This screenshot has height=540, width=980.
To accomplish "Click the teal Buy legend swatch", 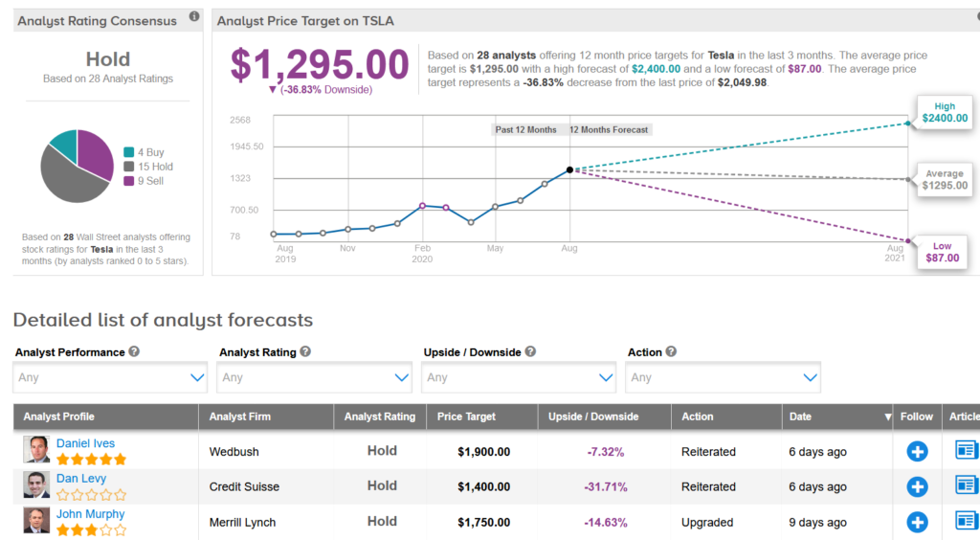I will tap(129, 152).
